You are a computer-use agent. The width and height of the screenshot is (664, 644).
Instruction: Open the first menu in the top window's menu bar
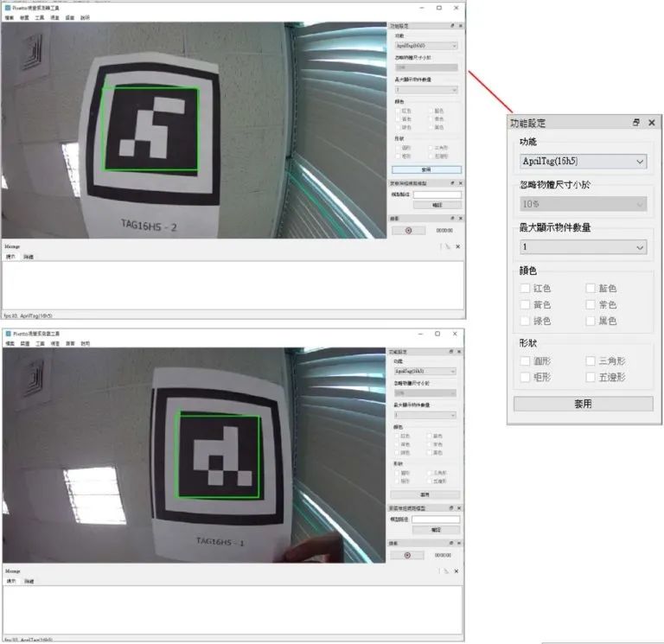click(9, 17)
